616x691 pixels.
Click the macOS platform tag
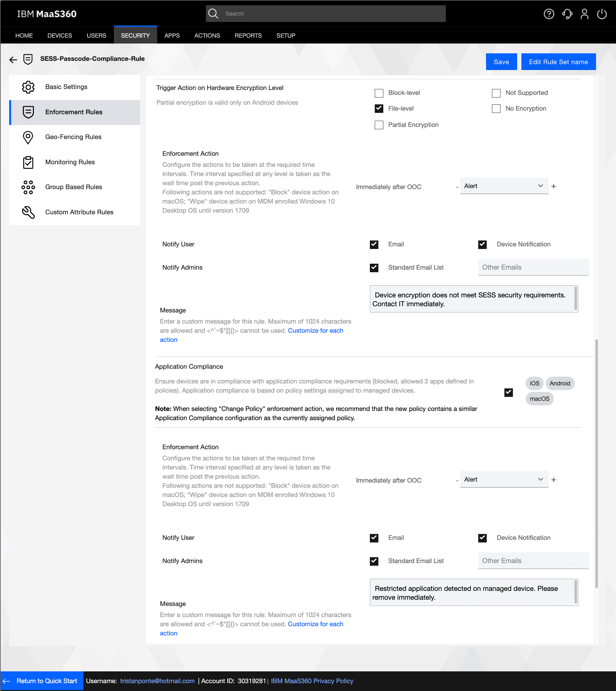click(539, 399)
